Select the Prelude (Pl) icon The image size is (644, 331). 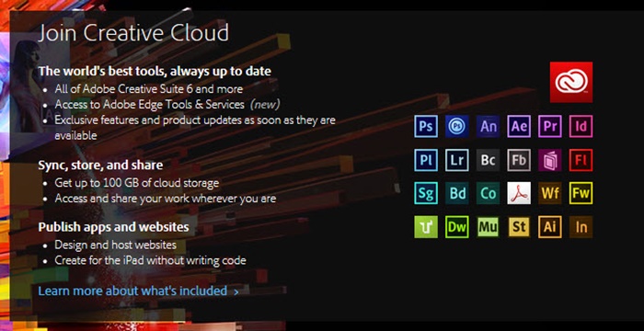426,160
